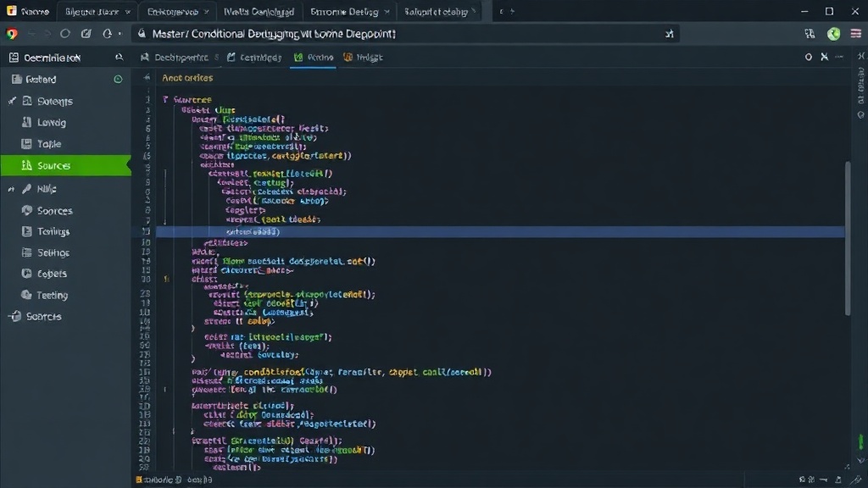
Task: Click the last icon in bottom-right status bar
Action: point(857,480)
